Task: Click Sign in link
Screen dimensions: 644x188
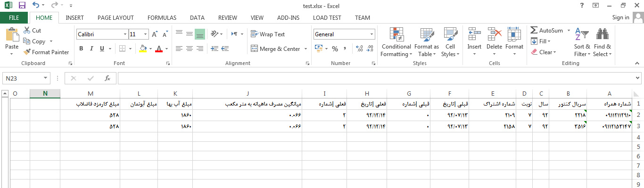Action: (x=620, y=17)
